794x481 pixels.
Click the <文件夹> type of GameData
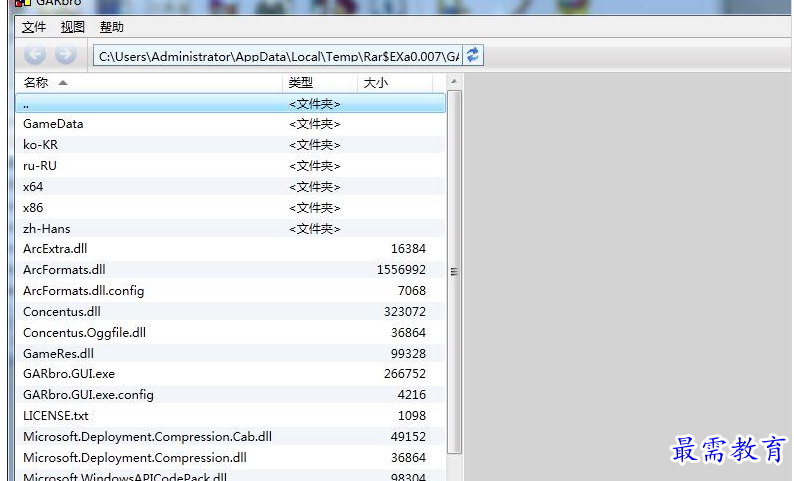tap(314, 124)
